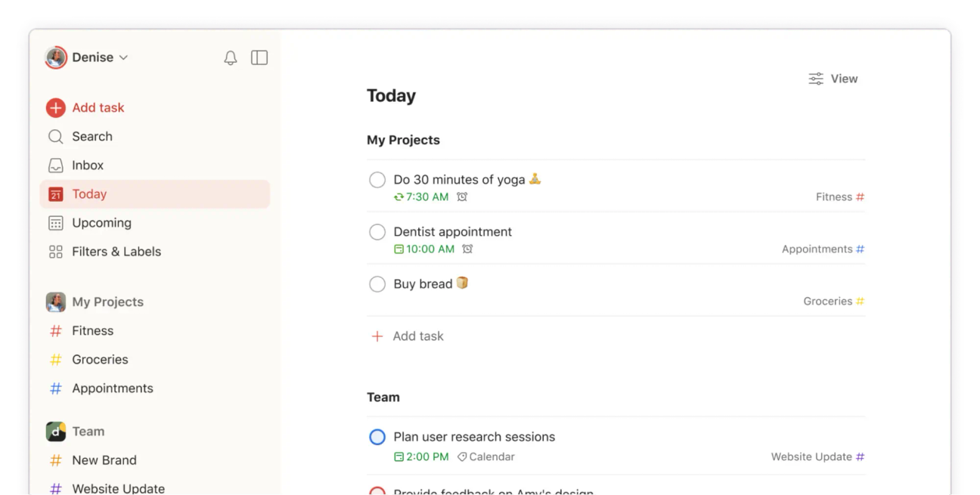Open the Website Update project
Viewport: 980px width, 495px height.
[118, 488]
